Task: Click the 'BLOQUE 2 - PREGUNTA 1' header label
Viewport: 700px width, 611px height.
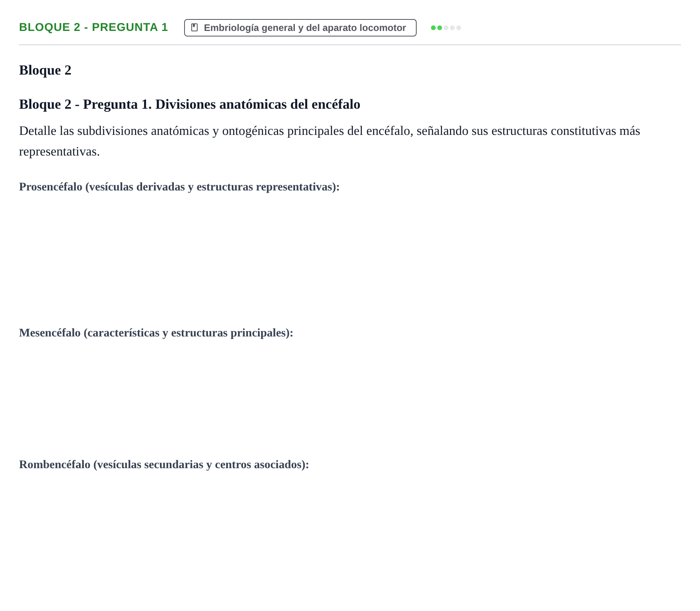Action: click(x=94, y=27)
